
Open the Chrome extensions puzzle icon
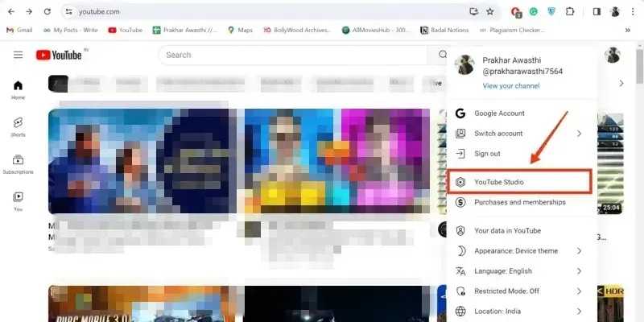(570, 12)
